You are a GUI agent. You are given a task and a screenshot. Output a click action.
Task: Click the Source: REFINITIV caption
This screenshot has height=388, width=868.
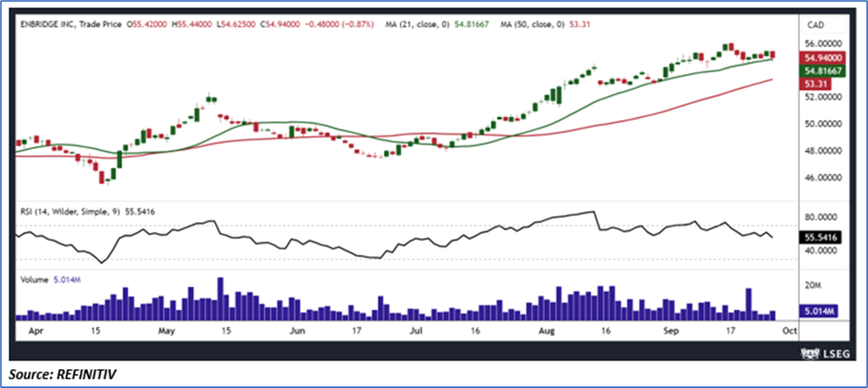[63, 375]
